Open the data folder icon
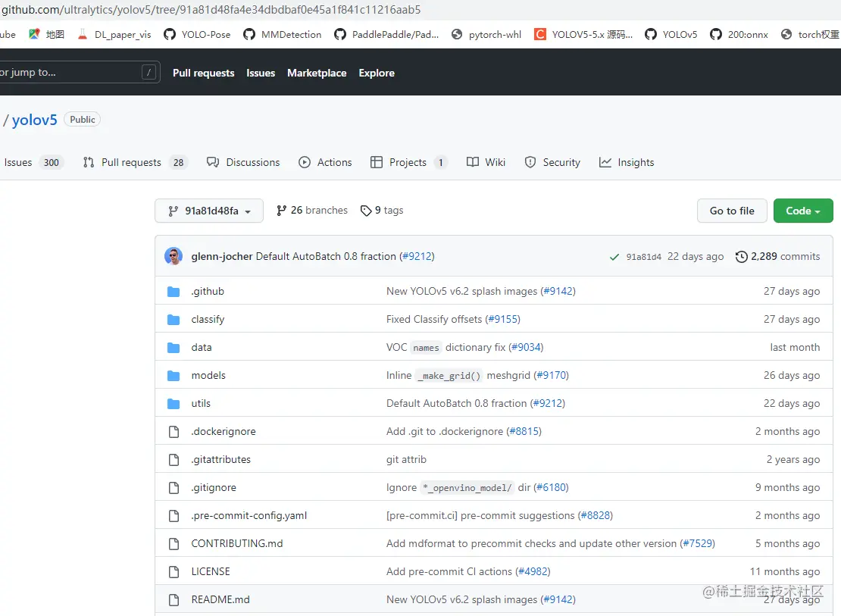Screen dimensions: 841x616 coord(174,348)
